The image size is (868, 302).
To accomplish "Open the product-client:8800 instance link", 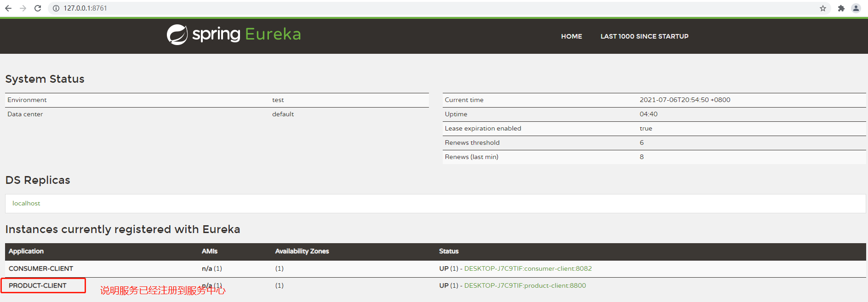I will [525, 285].
